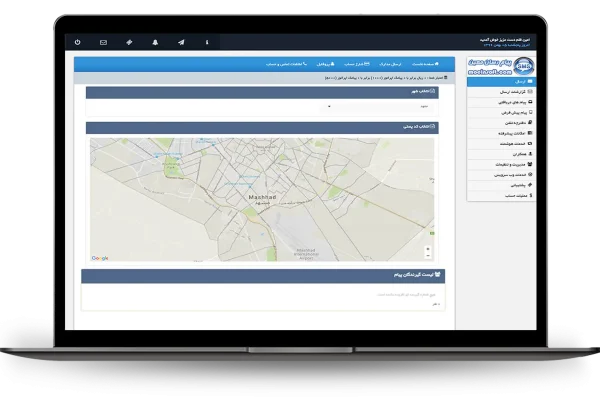The width and height of the screenshot is (600, 400).
Task: Click the power/logout icon in top bar
Action: [x=78, y=42]
